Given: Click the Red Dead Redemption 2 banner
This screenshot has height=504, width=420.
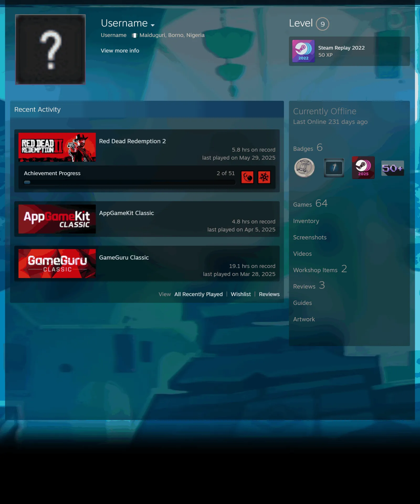Looking at the screenshot, I should point(57,147).
